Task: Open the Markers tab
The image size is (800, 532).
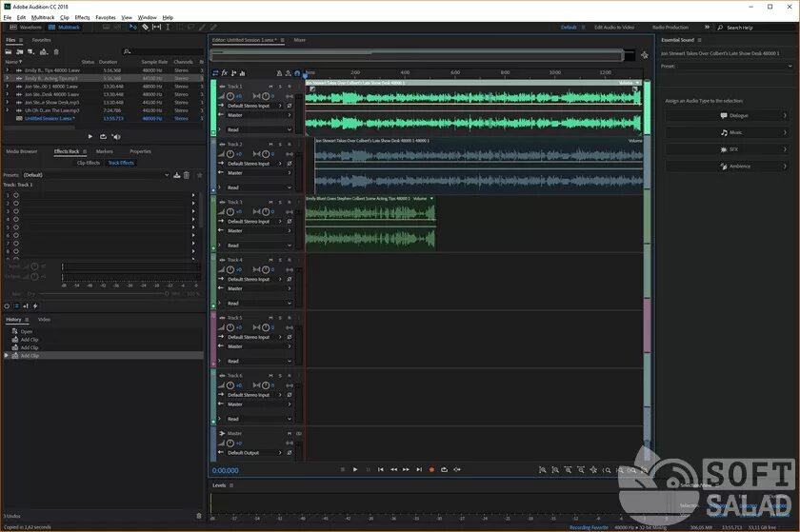Action: (105, 151)
